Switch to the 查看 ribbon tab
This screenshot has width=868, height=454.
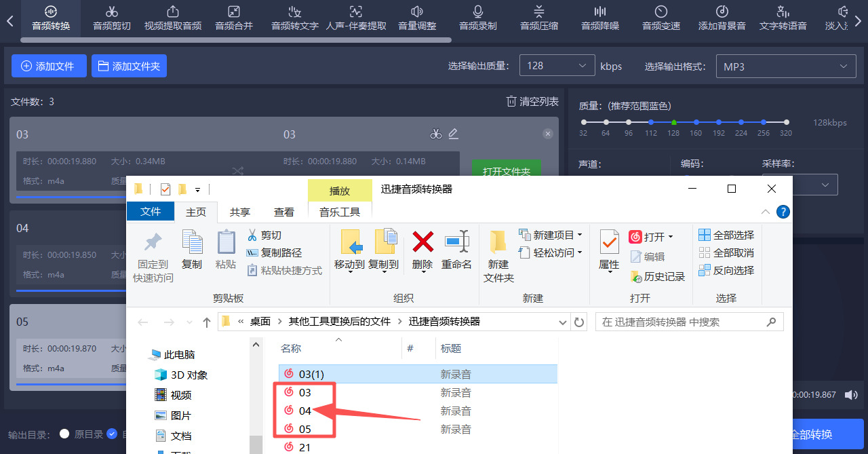point(284,212)
